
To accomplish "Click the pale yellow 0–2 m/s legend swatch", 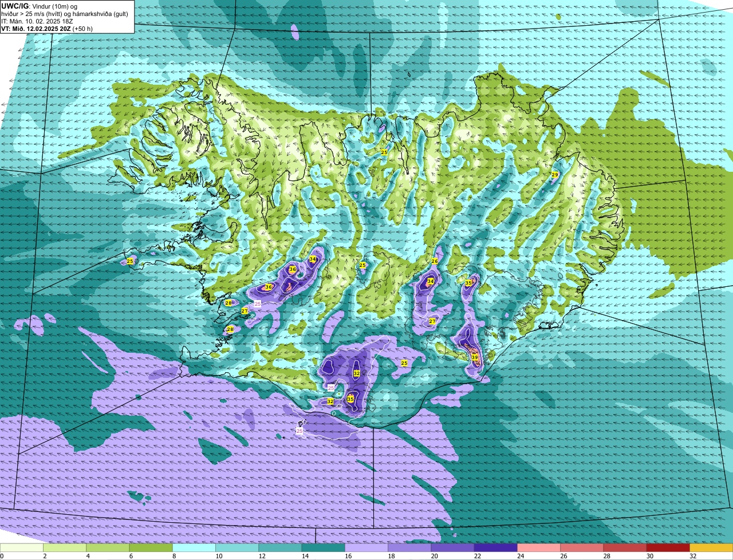I will click(22, 547).
